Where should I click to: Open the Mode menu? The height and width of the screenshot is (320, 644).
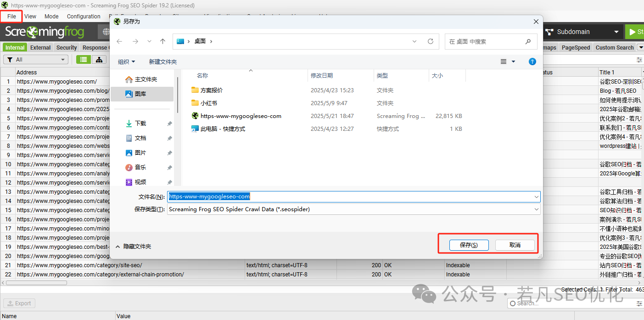tap(51, 17)
